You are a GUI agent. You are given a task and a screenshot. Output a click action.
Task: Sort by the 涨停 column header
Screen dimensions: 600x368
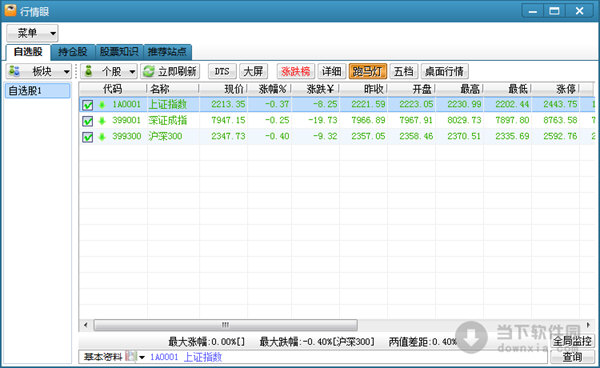click(556, 89)
